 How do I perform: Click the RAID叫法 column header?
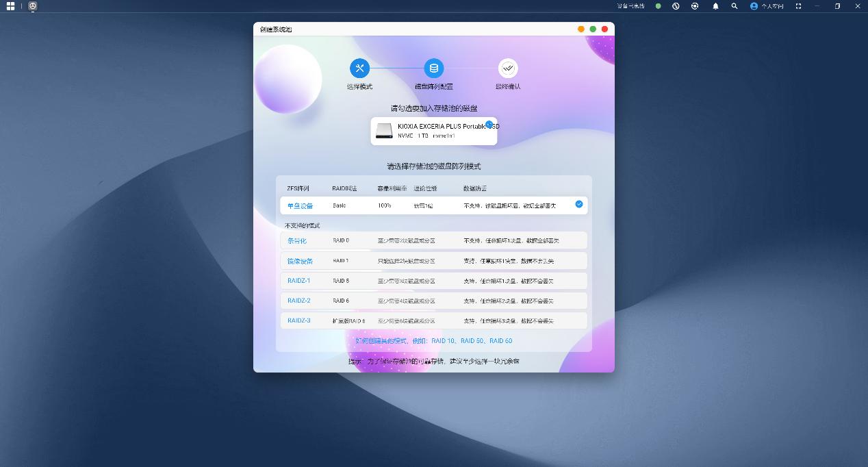[344, 188]
